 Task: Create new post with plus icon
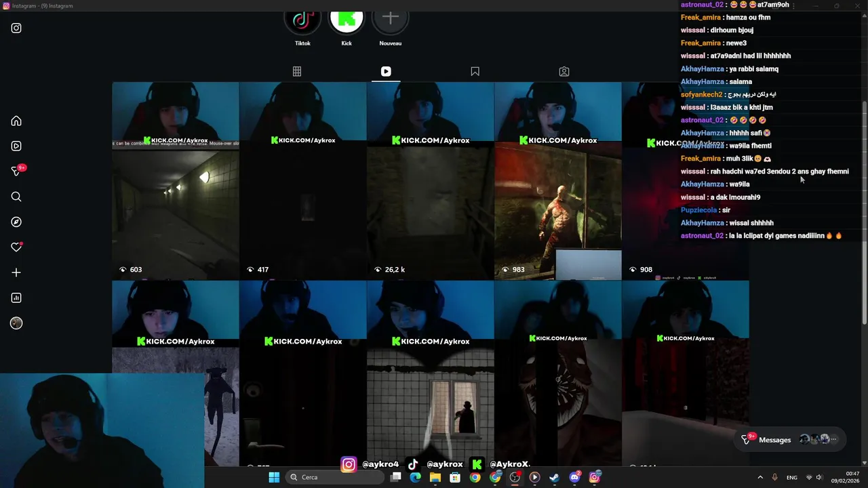point(16,272)
